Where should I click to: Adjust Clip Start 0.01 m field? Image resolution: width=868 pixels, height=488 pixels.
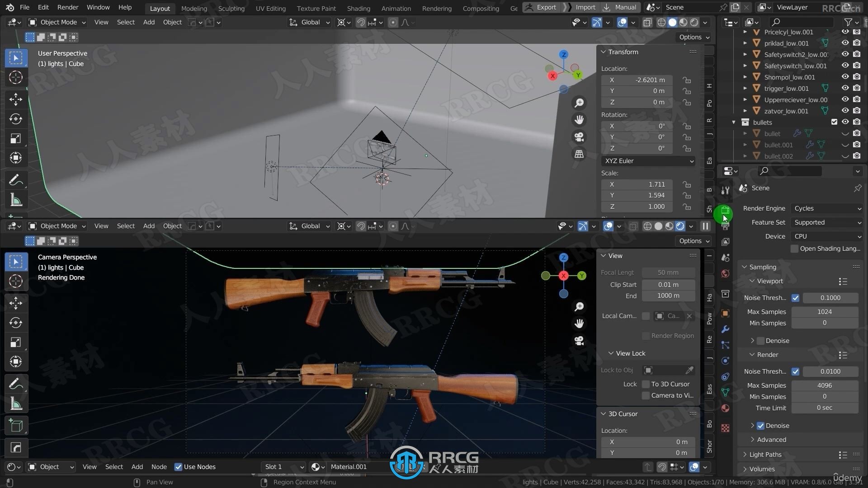[x=668, y=285]
